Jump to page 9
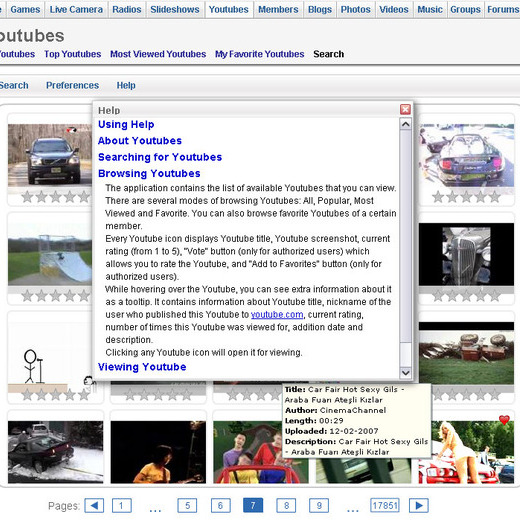The height and width of the screenshot is (520, 520). point(319,506)
